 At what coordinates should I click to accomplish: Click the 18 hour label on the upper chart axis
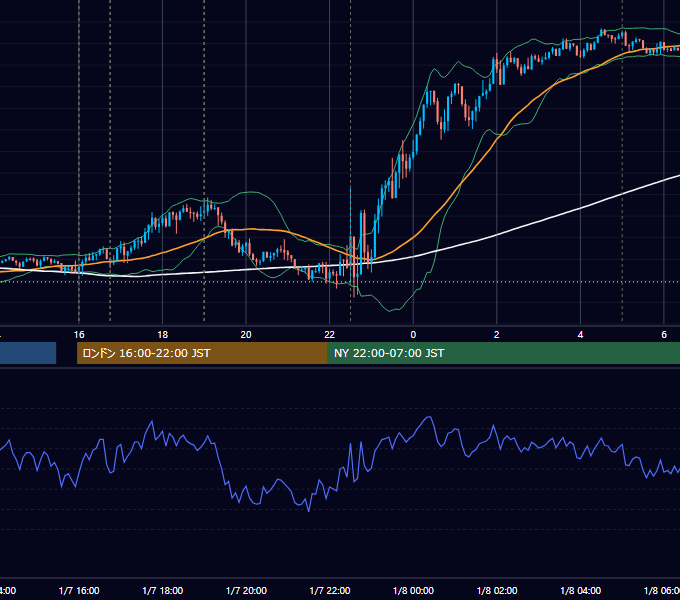click(162, 335)
